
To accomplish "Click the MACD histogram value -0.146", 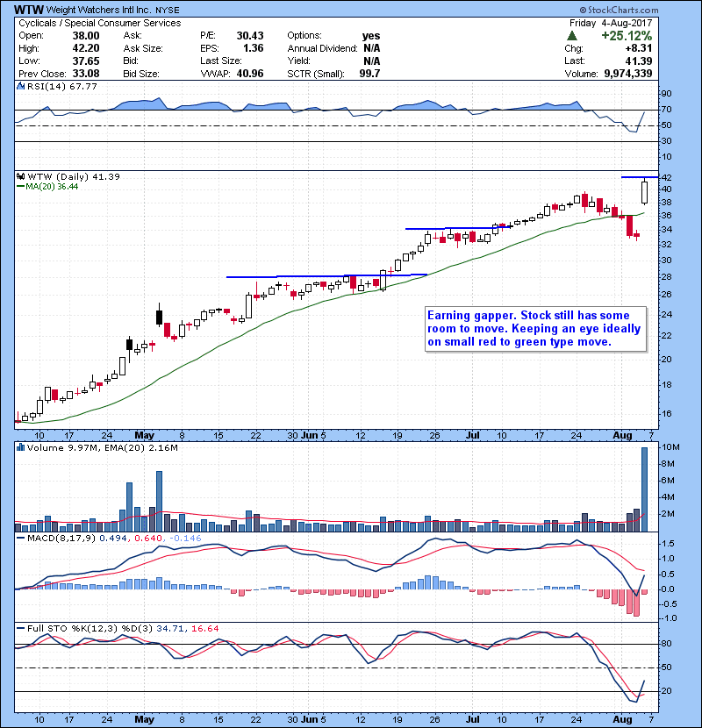I will click(185, 539).
